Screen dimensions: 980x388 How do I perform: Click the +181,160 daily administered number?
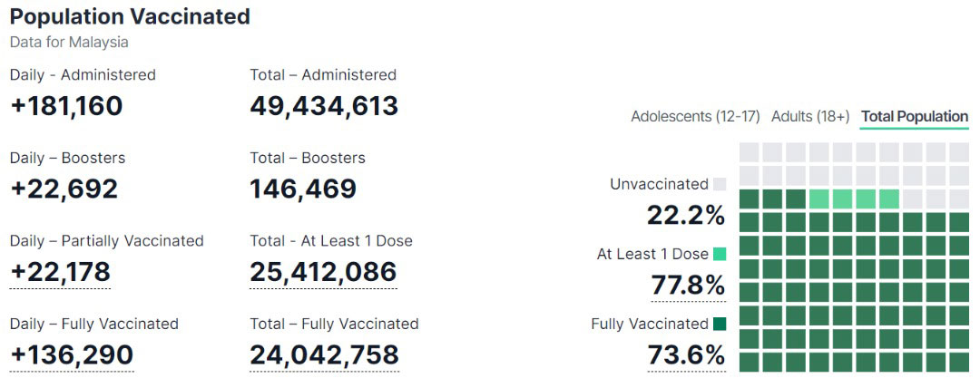[x=66, y=106]
